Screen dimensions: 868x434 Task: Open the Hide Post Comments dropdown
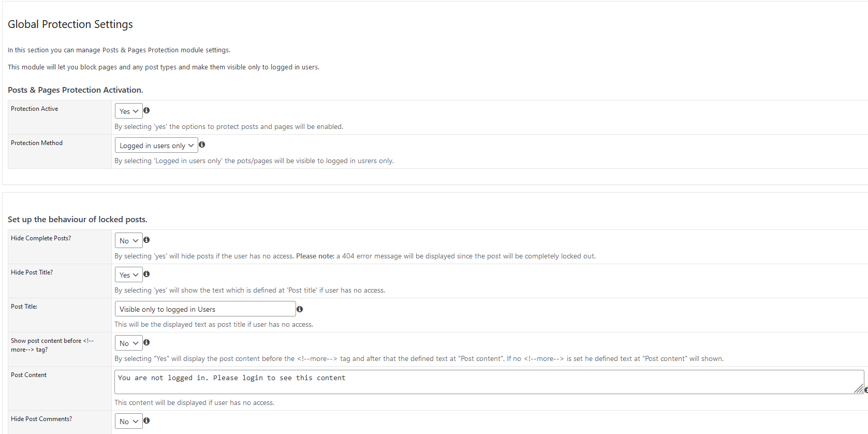coord(128,421)
